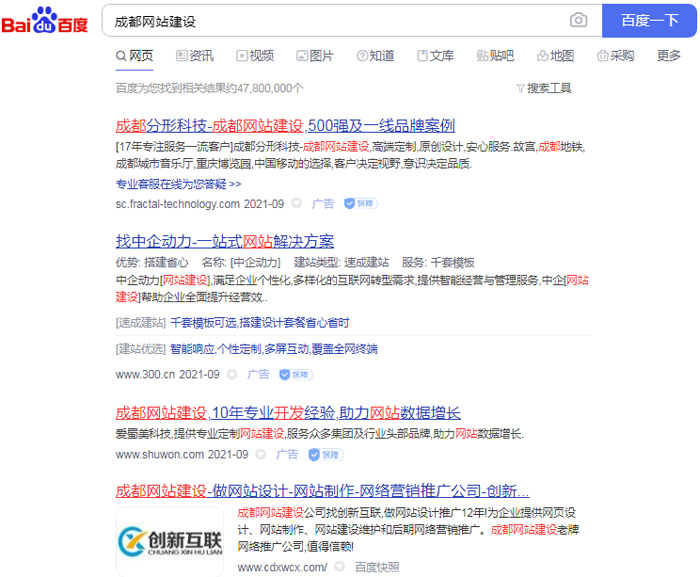Viewport: 700px width, 577px height.
Task: Click the Baidu logo
Action: 45,21
